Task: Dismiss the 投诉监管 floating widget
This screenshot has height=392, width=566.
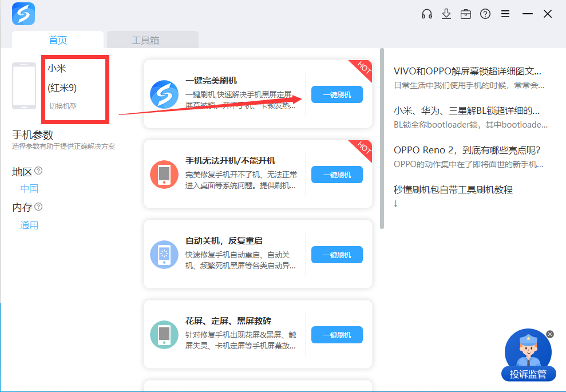Action: click(x=550, y=334)
